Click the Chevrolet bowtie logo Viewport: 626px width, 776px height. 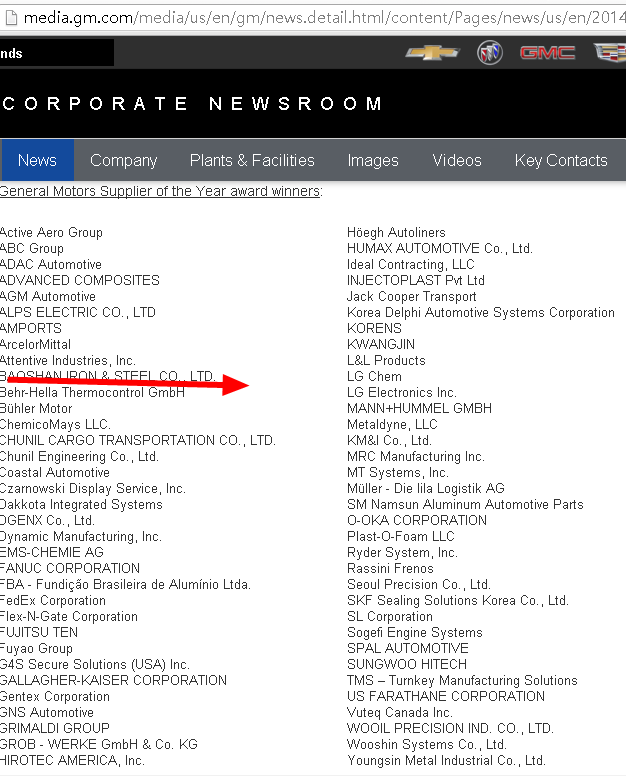pos(433,52)
